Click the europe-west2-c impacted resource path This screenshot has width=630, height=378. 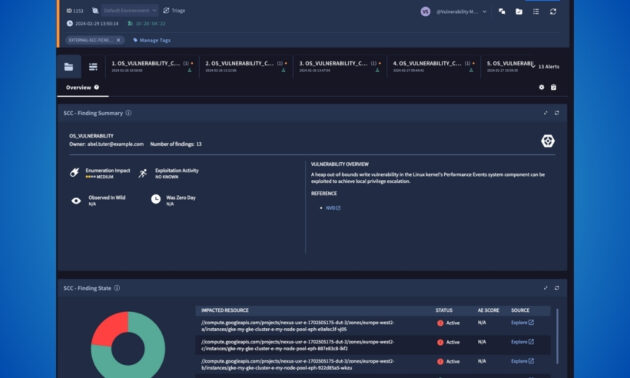point(297,345)
